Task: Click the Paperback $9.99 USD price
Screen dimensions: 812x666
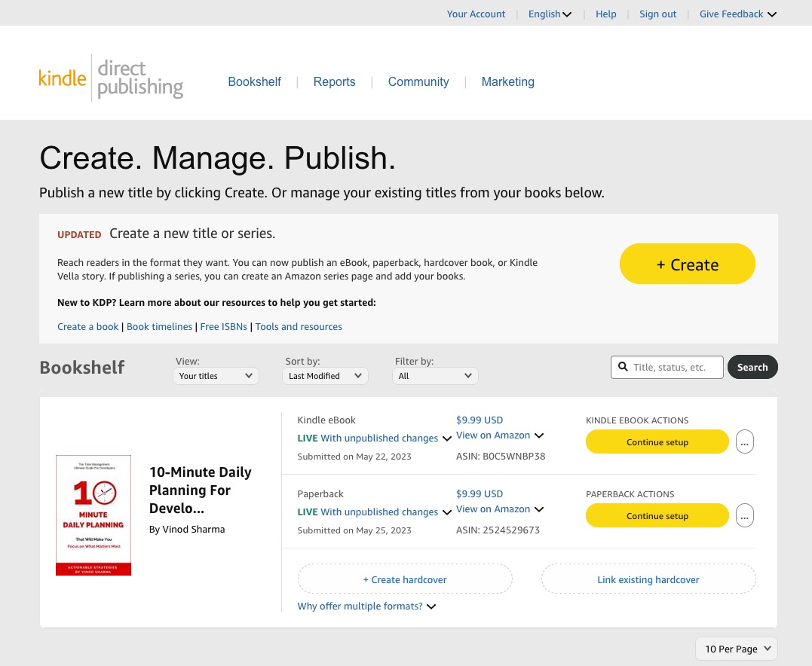Action: (x=480, y=493)
